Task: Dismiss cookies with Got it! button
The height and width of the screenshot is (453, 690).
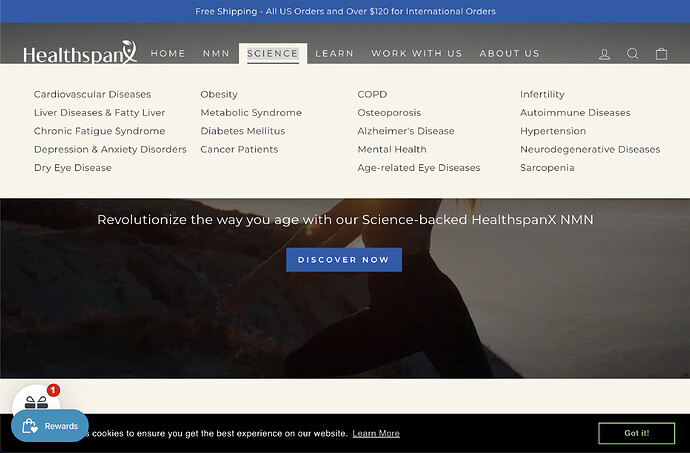Action: coord(636,433)
